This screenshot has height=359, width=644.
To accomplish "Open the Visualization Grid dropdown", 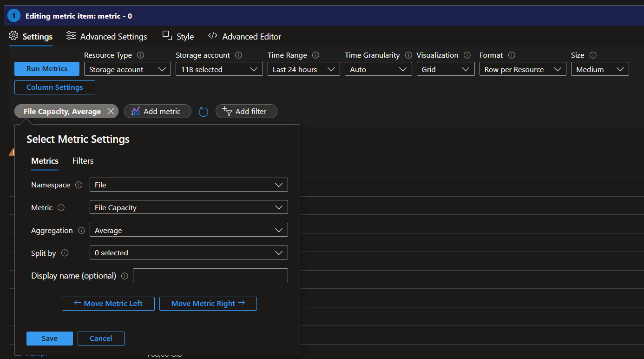I will point(446,69).
